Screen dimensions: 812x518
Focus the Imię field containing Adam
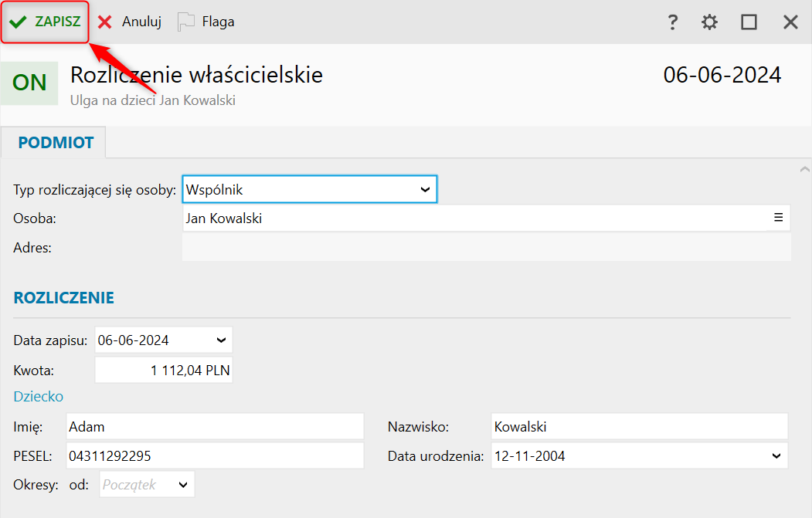pos(214,426)
